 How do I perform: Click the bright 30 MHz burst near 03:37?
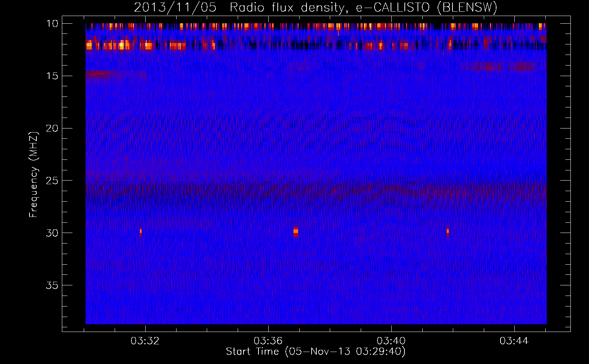coord(296,232)
